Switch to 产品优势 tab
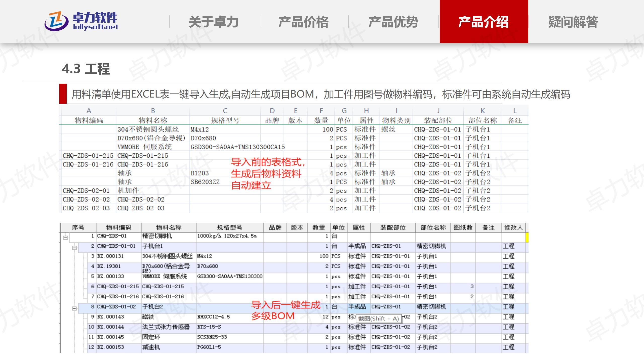Screen dimensions: 644x362 393,22
